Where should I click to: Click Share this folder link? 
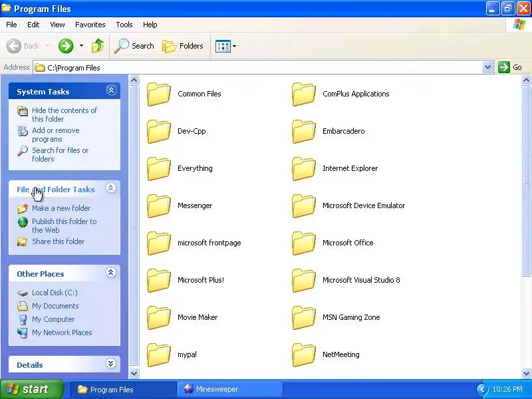(x=58, y=241)
